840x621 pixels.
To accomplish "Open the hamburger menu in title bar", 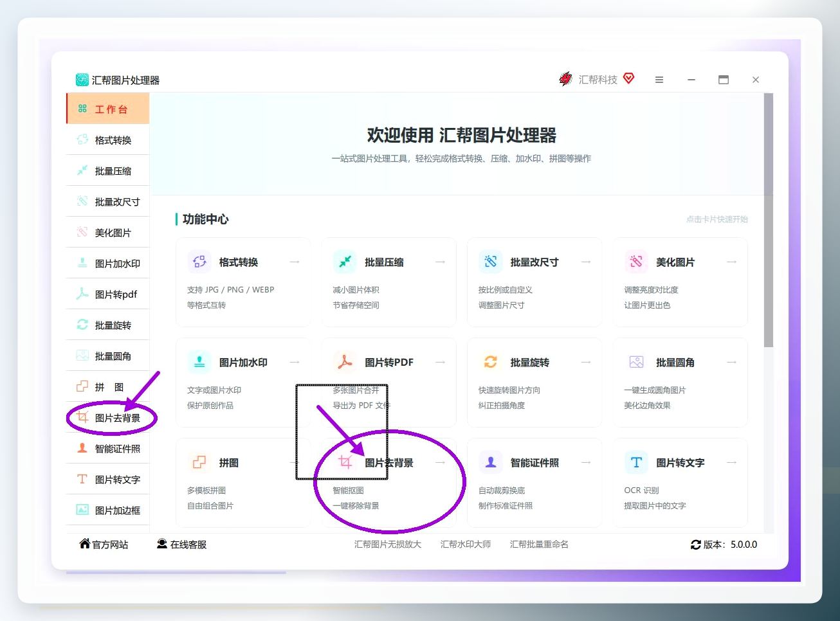I will click(659, 80).
